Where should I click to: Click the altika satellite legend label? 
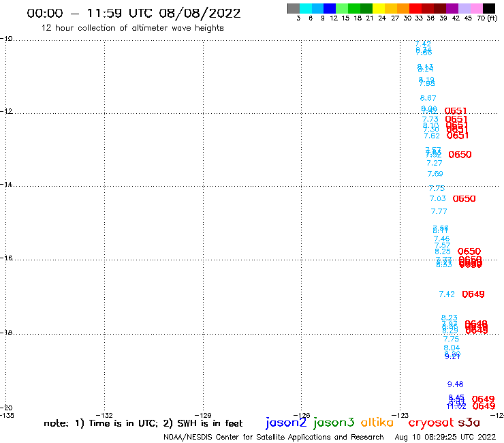point(377,422)
